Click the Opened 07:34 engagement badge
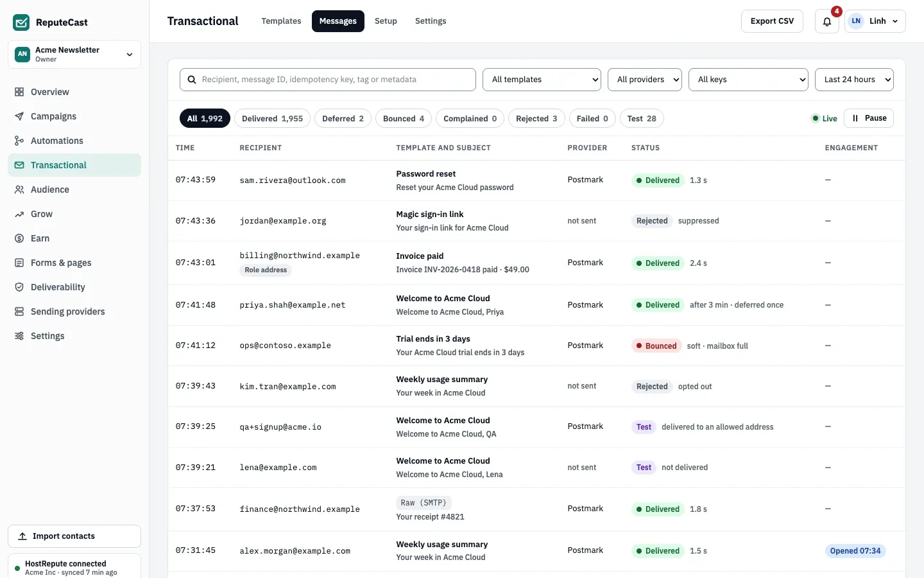The width and height of the screenshot is (924, 578). (855, 551)
